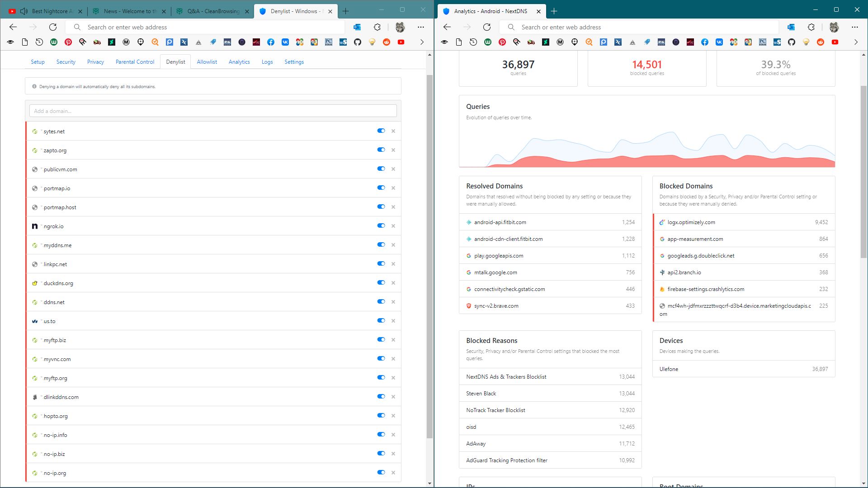Open Extensions puzzle icon in Denylist window

(377, 27)
